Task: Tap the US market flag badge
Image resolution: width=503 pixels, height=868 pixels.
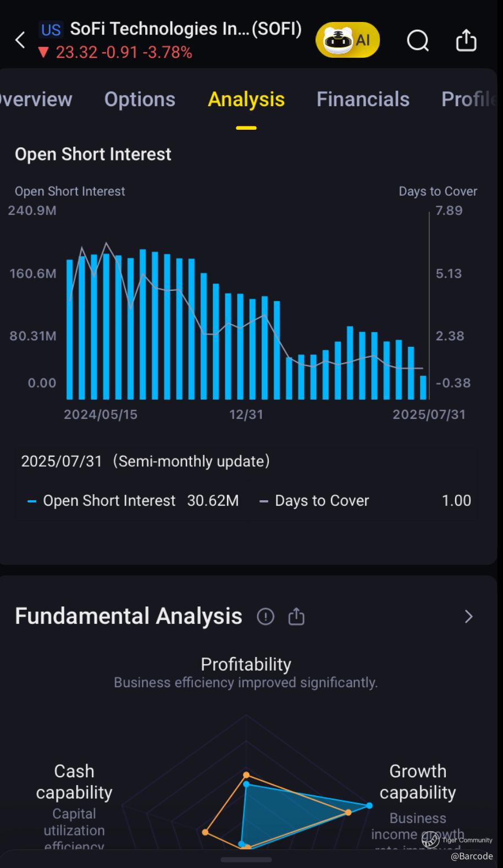Action: click(x=51, y=29)
